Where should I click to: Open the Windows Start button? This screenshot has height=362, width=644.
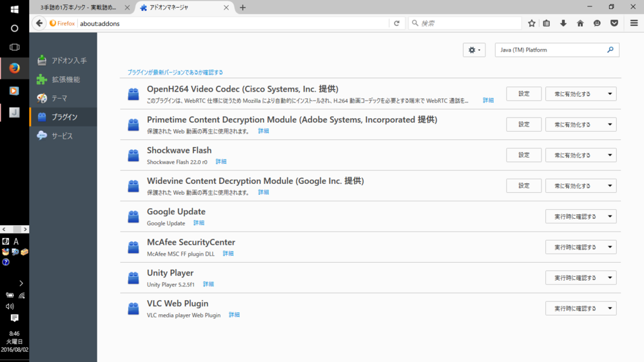click(14, 9)
